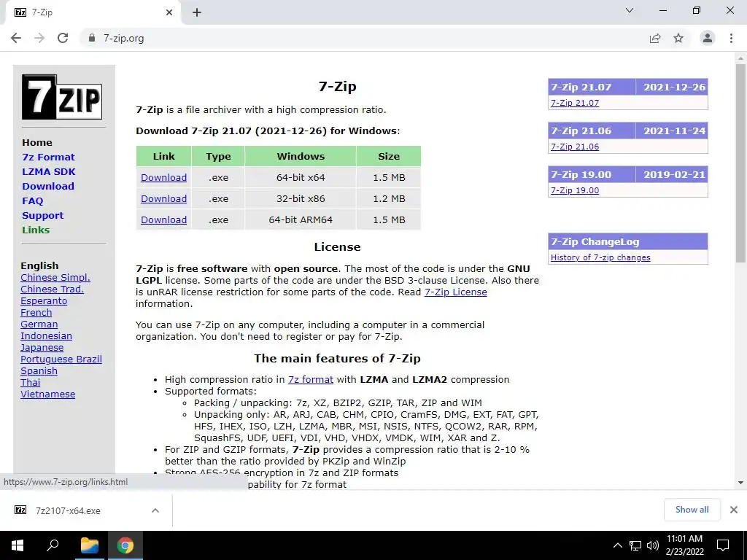
Task: Open the Chrome profile avatar
Action: point(708,38)
